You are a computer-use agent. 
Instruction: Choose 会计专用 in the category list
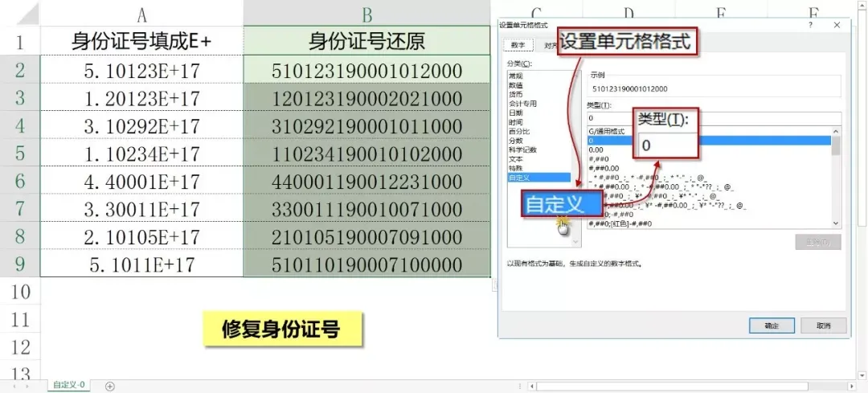[522, 104]
